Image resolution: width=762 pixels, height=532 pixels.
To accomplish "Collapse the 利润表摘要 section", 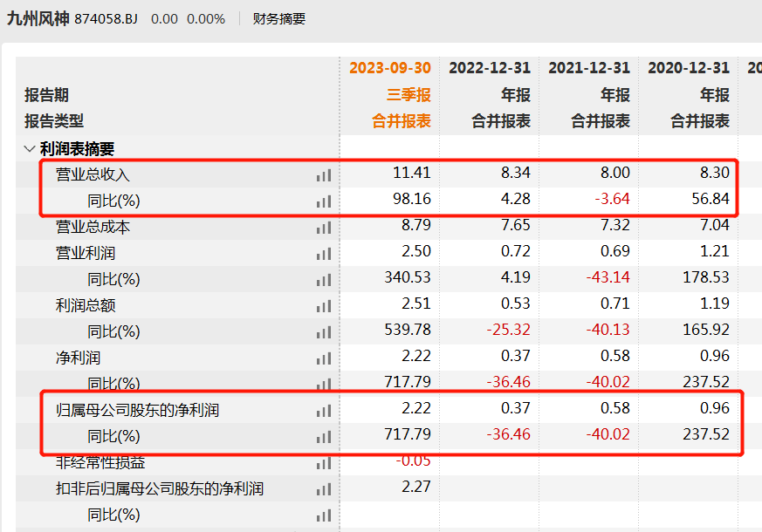I will (x=30, y=149).
